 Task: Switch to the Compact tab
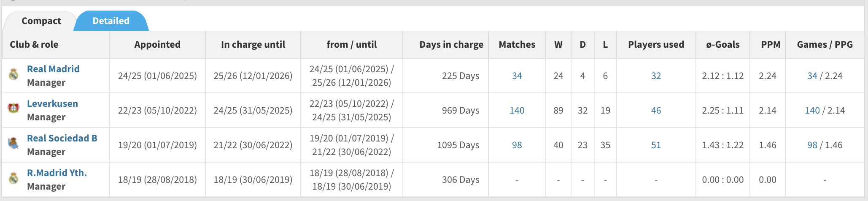(41, 21)
